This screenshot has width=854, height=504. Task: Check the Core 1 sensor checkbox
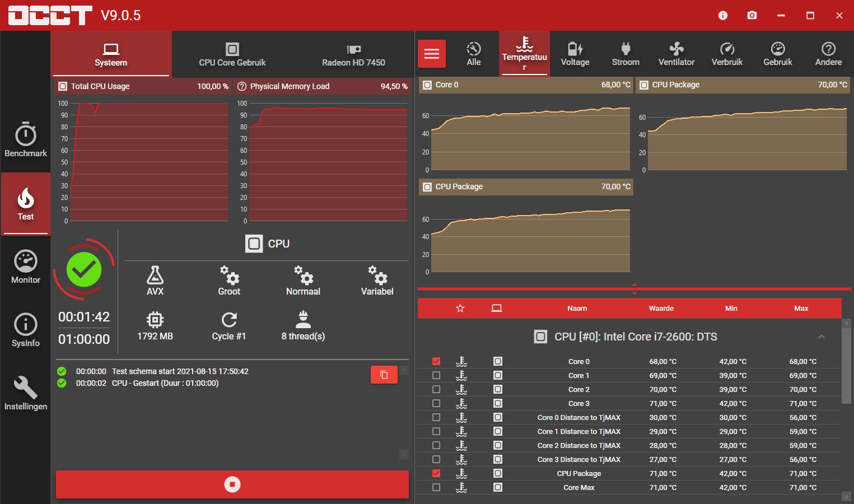(x=436, y=375)
